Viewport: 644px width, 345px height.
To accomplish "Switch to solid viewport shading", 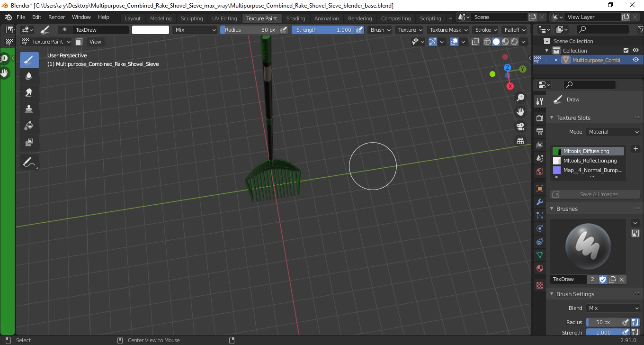I will [x=496, y=42].
